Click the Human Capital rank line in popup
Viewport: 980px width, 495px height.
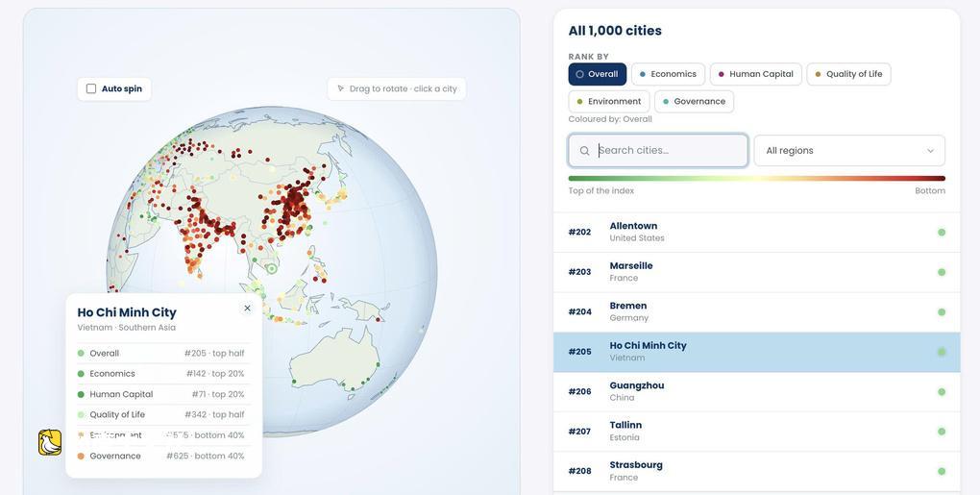pyautogui.click(x=163, y=394)
